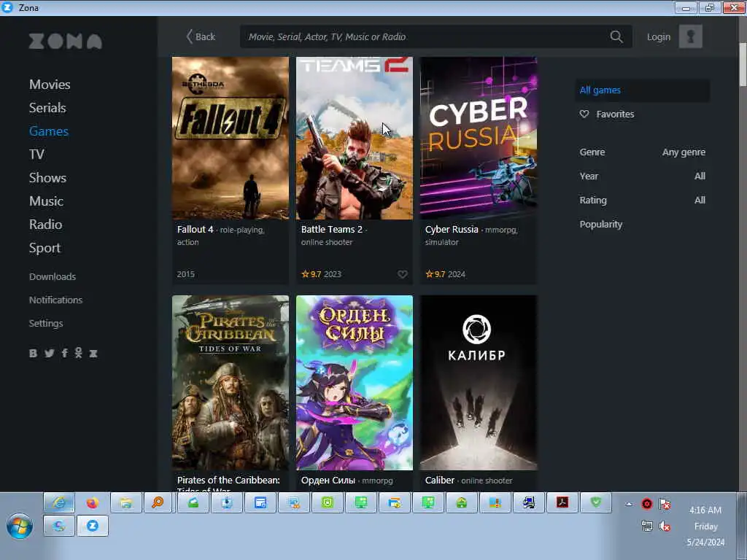Open the Cyber Russia poster
This screenshot has height=560, width=747.
click(x=479, y=138)
